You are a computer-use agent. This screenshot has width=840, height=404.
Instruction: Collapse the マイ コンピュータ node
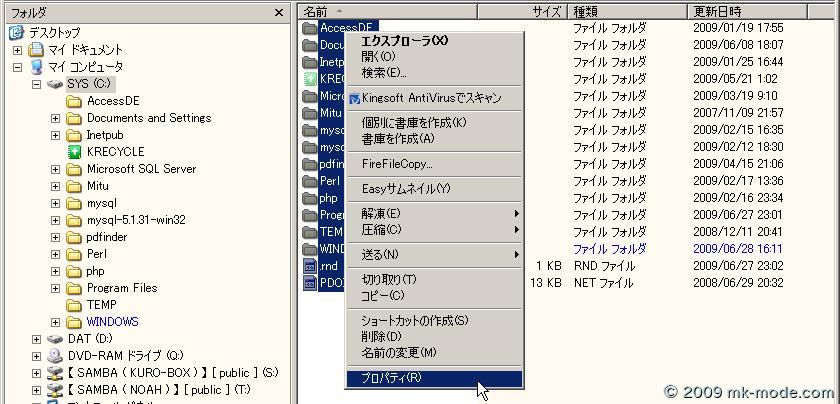[18, 68]
